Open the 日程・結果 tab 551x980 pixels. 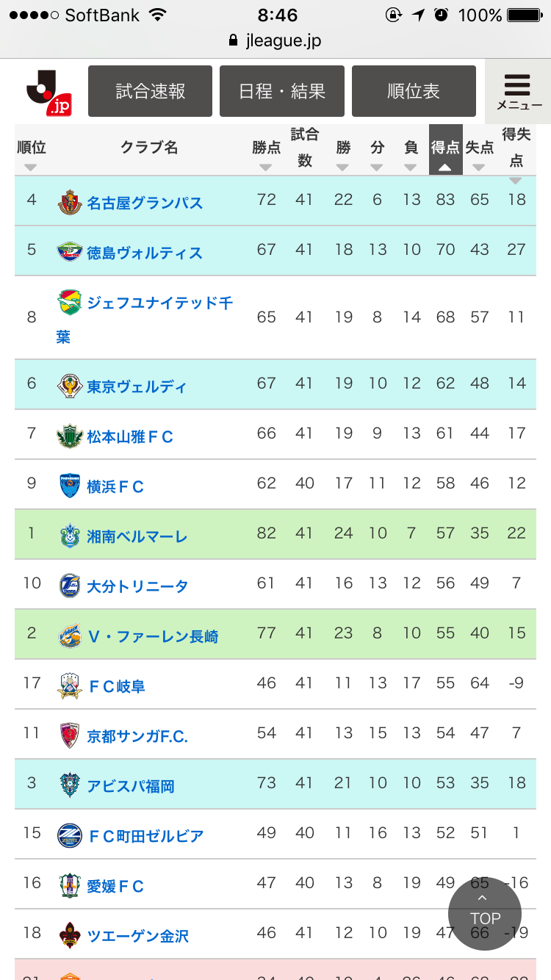click(282, 91)
